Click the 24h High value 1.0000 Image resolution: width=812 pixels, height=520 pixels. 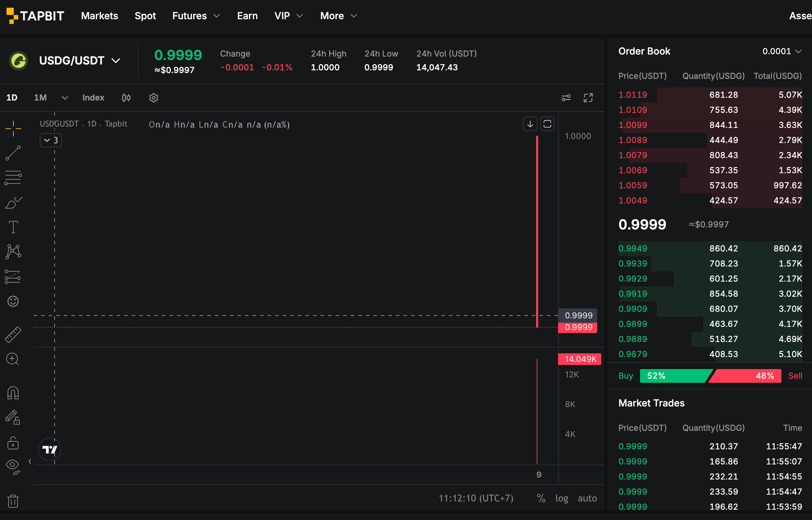pyautogui.click(x=325, y=68)
